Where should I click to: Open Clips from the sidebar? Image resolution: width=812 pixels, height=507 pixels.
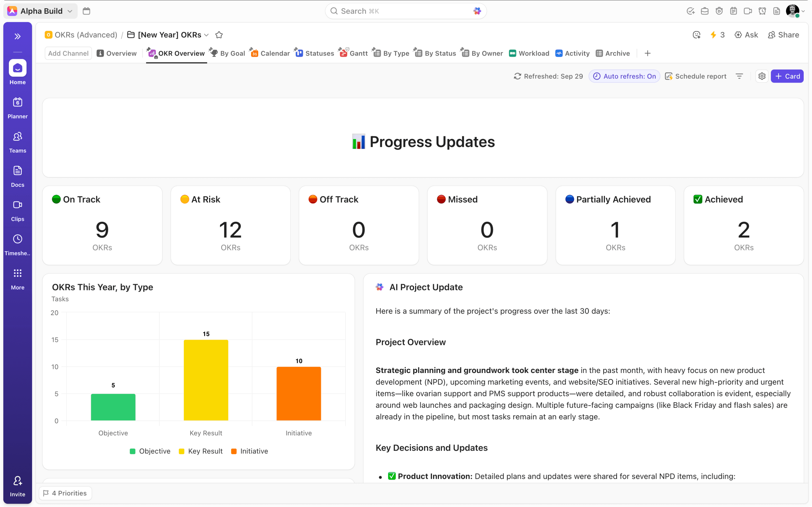[17, 205]
